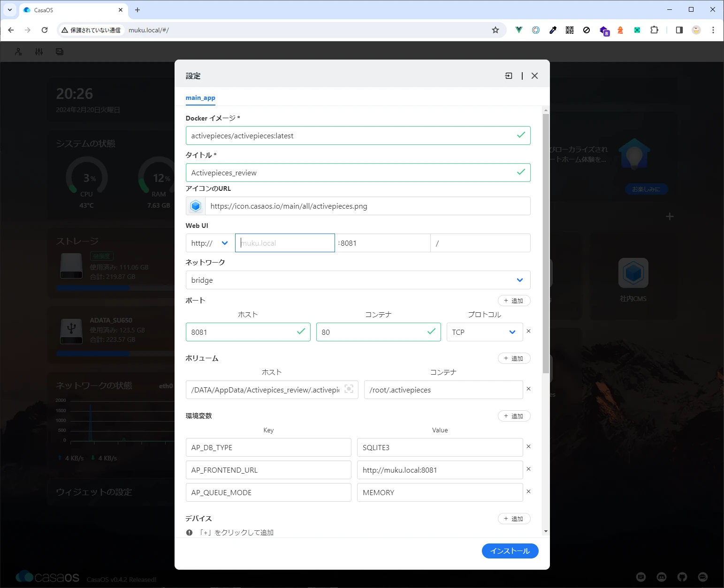The height and width of the screenshot is (588, 724).
Task: Remove the /root/.activepieces volume row
Action: 528,389
